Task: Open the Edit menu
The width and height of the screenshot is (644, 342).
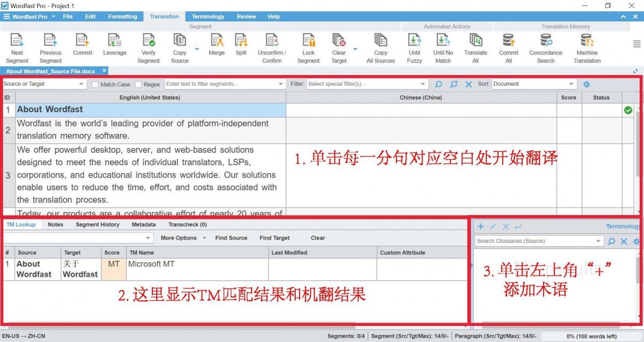Action: [90, 17]
